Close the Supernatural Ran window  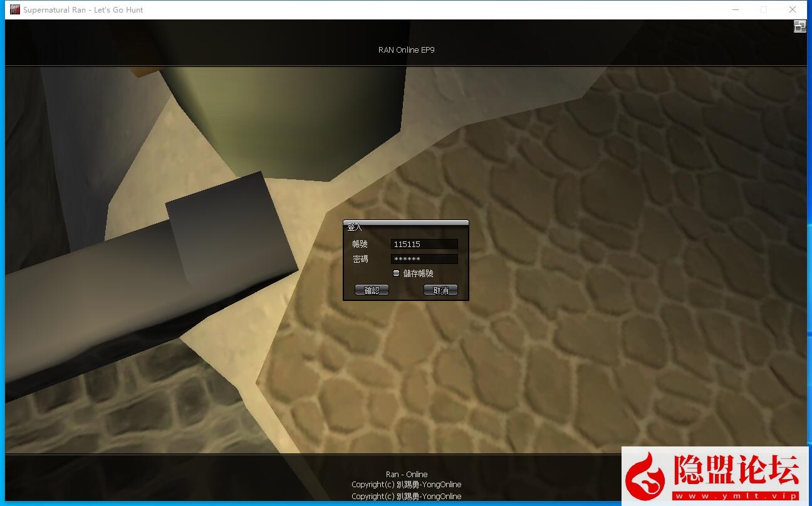click(793, 9)
